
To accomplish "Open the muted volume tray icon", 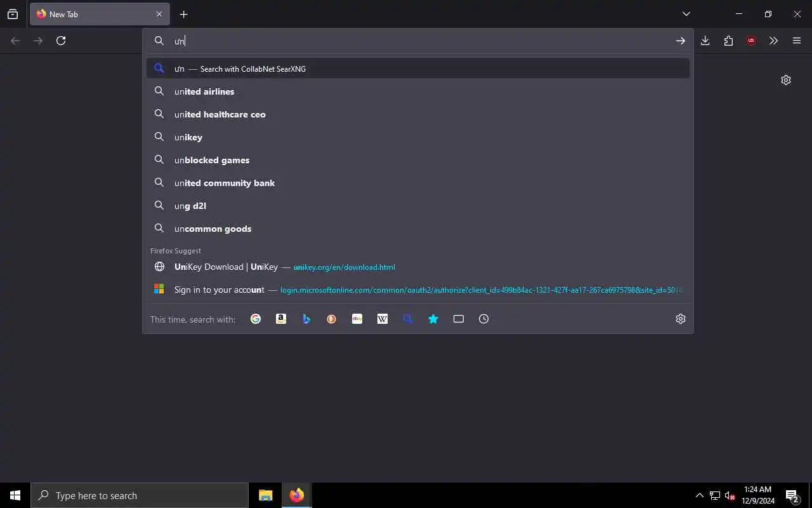I will pyautogui.click(x=730, y=495).
